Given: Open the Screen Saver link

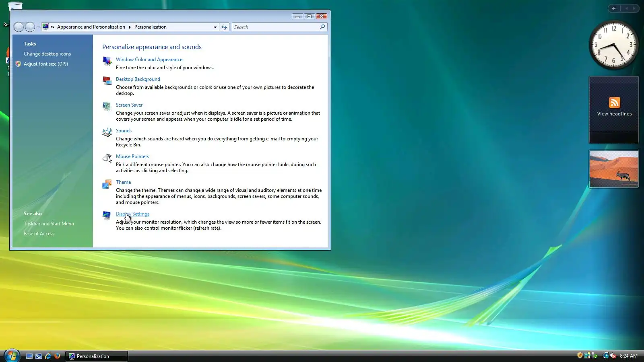Looking at the screenshot, I should pos(129,105).
